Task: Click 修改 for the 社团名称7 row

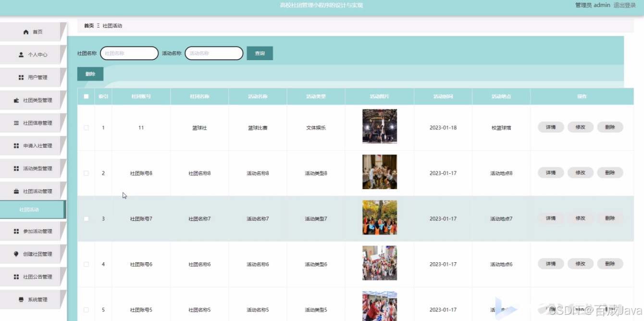Action: pyautogui.click(x=580, y=218)
